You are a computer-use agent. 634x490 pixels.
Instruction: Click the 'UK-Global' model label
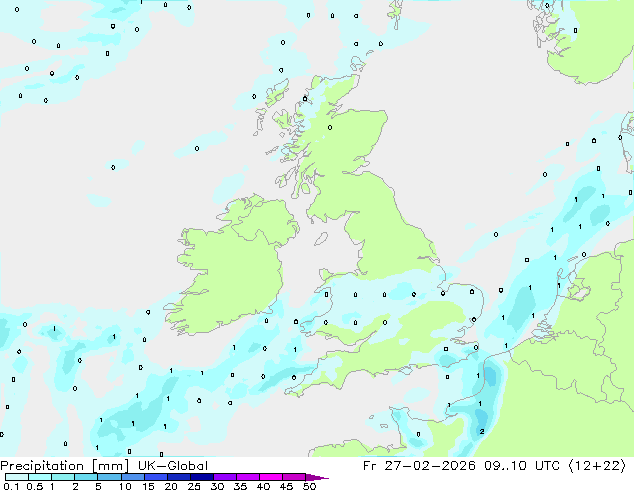(x=173, y=466)
